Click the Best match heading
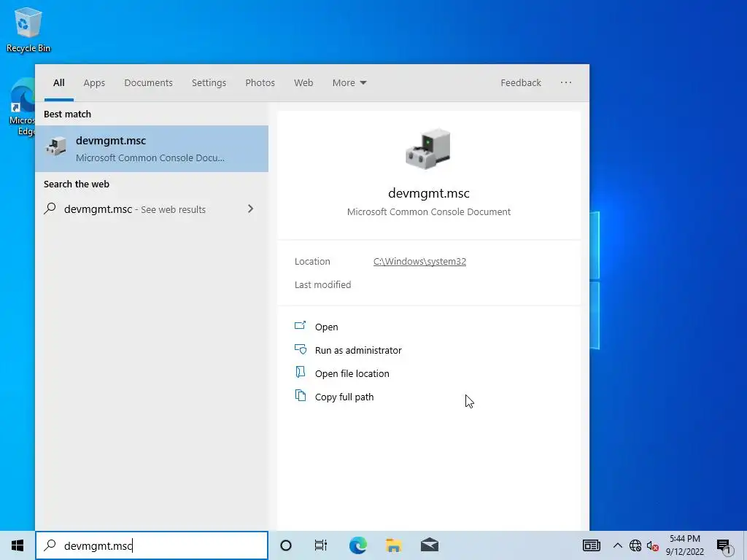This screenshot has width=747, height=560. (67, 114)
